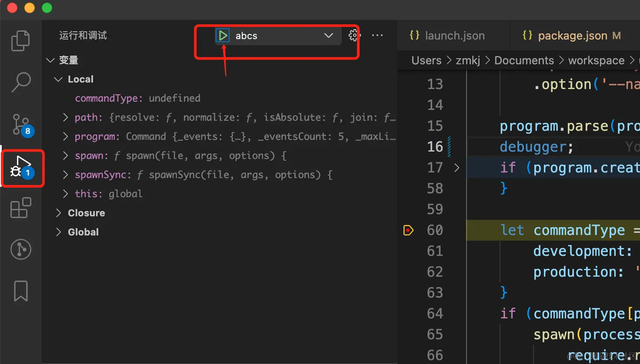The image size is (640, 364).
Task: Expand the program variable
Action: [x=66, y=136]
